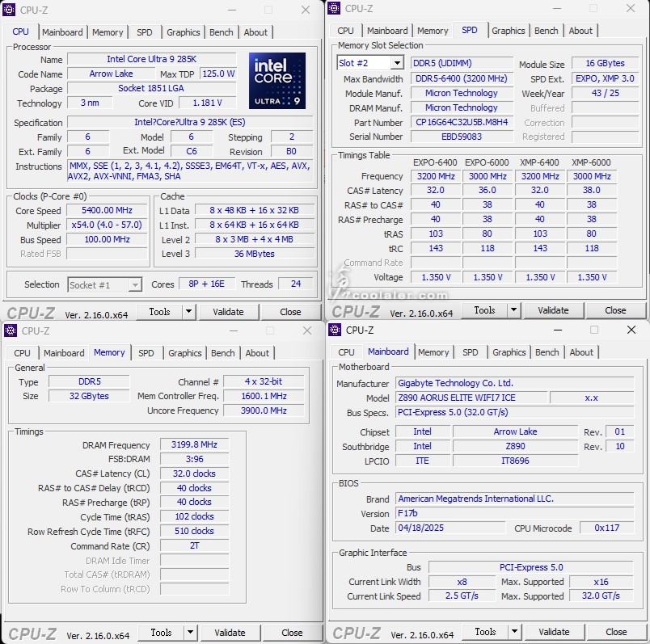
Task: Click CPU-Z app icon in top-left window title bar
Action: click(9, 10)
